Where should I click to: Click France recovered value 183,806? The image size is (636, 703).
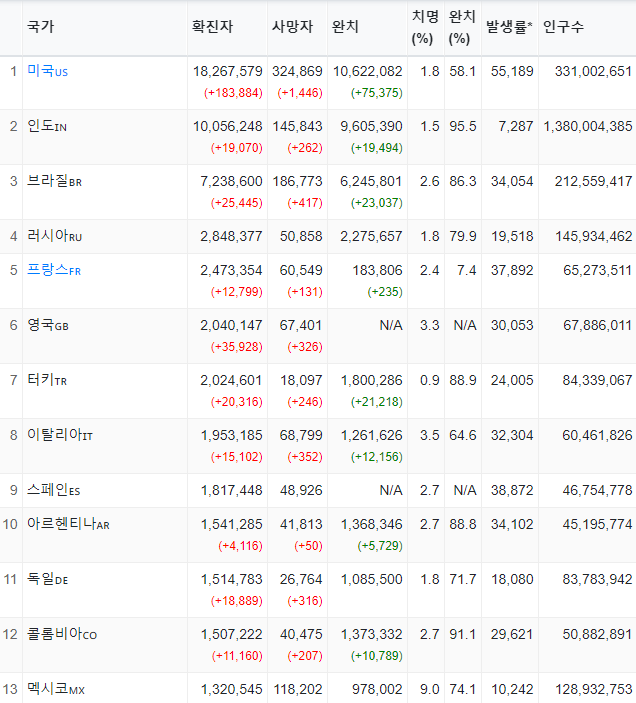(377, 270)
